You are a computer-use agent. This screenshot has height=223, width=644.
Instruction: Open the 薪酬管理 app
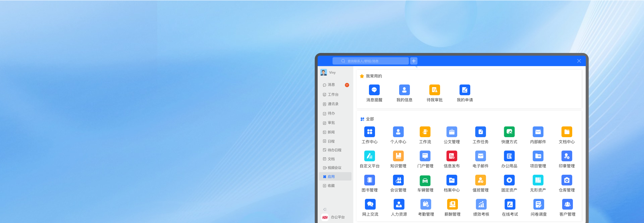[452, 205]
